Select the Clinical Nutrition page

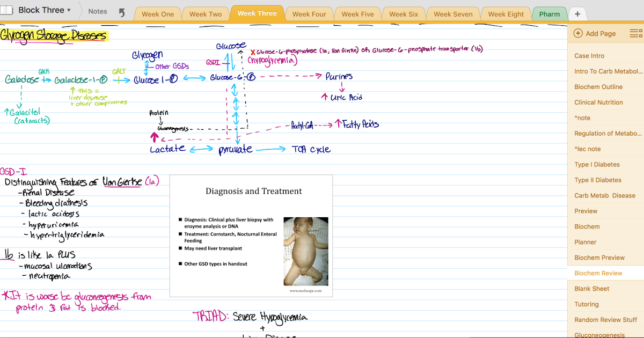598,102
